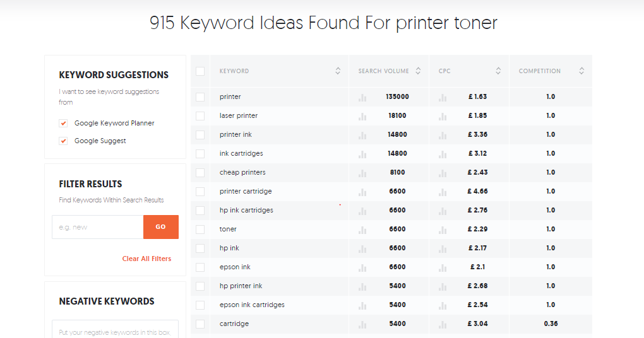Tick checkbox for laser printer
Screen dimensions: 644x338
coord(200,115)
